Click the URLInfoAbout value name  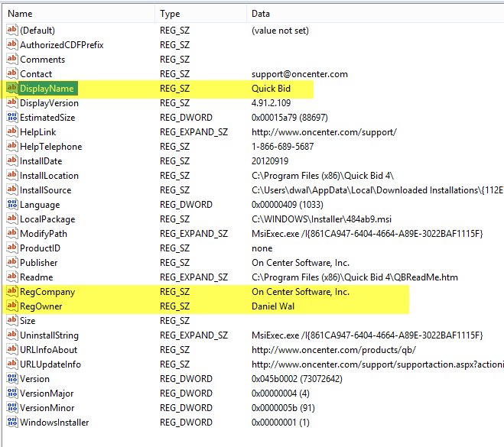click(x=48, y=350)
